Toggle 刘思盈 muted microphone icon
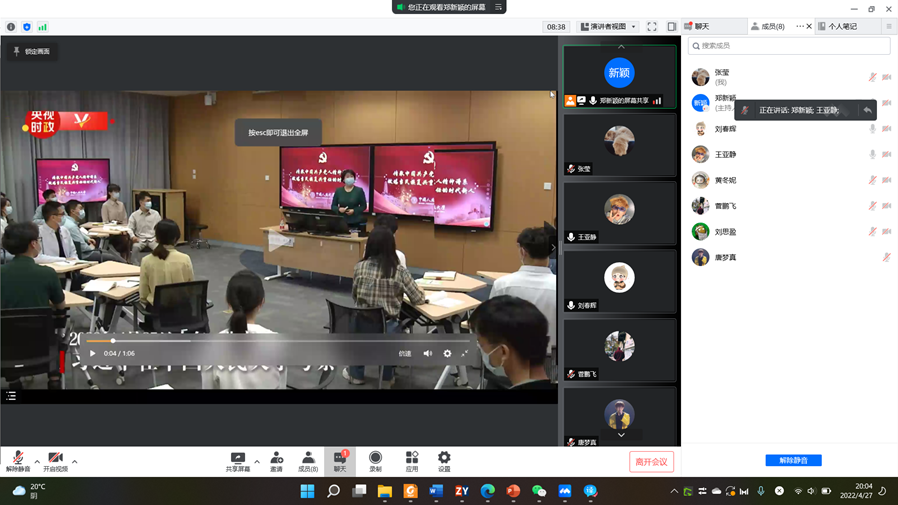 [872, 231]
